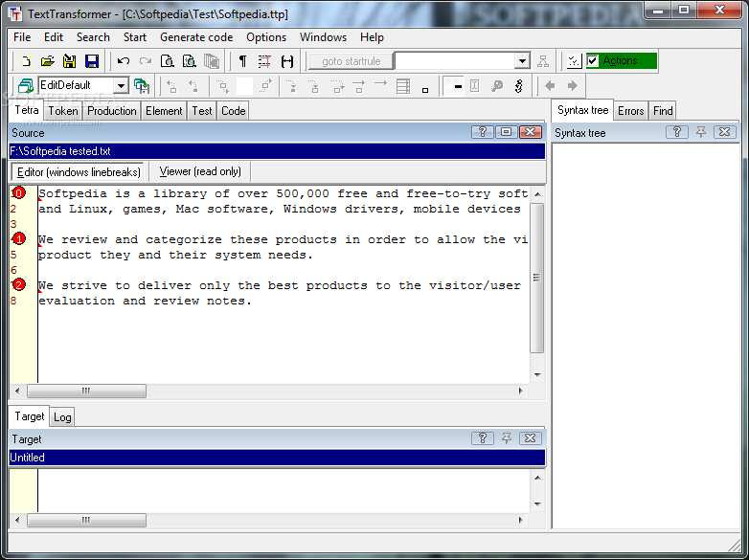Uncheck the Actions checkbox

(593, 60)
